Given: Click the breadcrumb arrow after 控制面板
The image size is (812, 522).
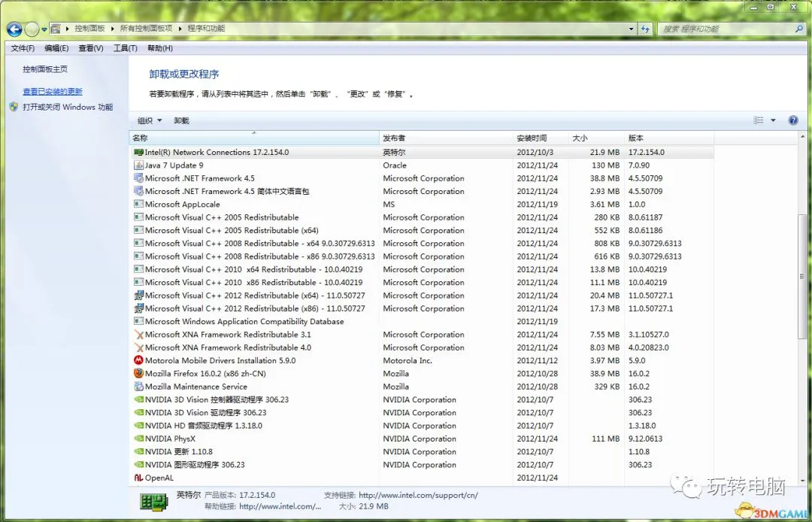Looking at the screenshot, I should [113, 29].
